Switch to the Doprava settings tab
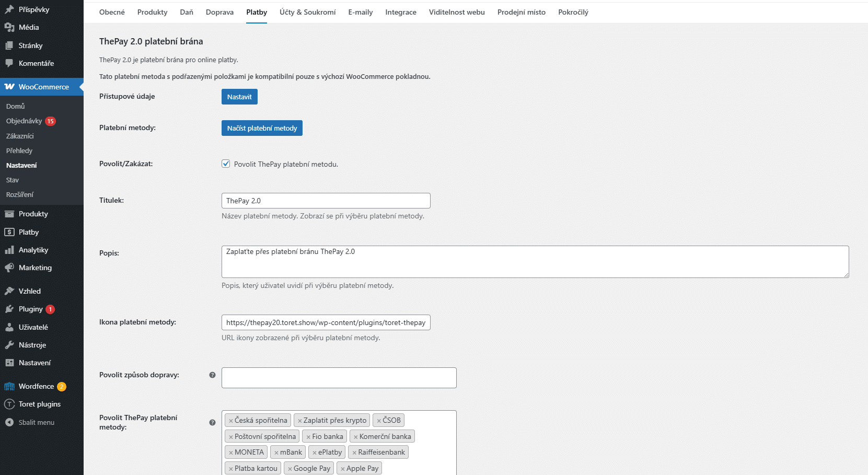Screen dimensions: 868x475 point(219,12)
